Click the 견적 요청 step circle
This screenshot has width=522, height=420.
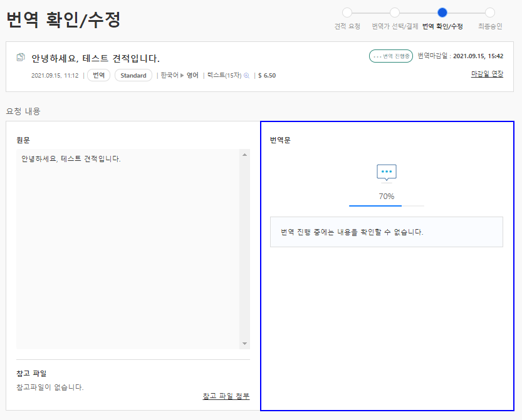tap(347, 13)
